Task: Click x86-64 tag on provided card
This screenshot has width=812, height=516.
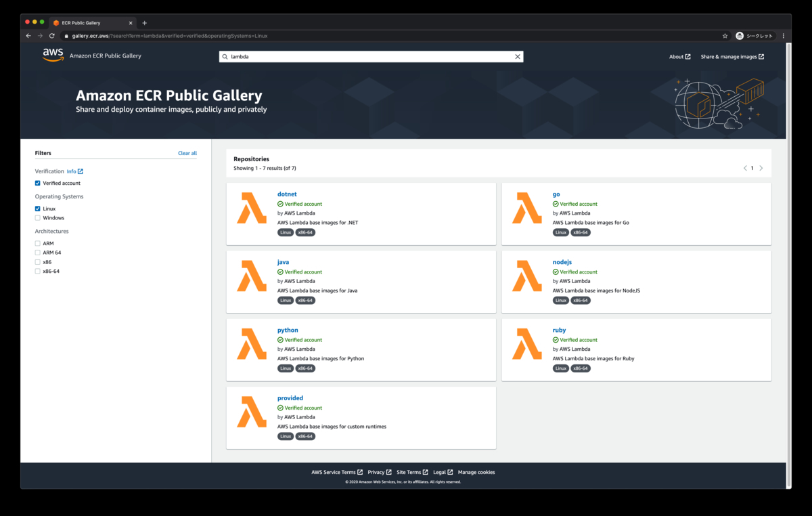Action: point(305,436)
